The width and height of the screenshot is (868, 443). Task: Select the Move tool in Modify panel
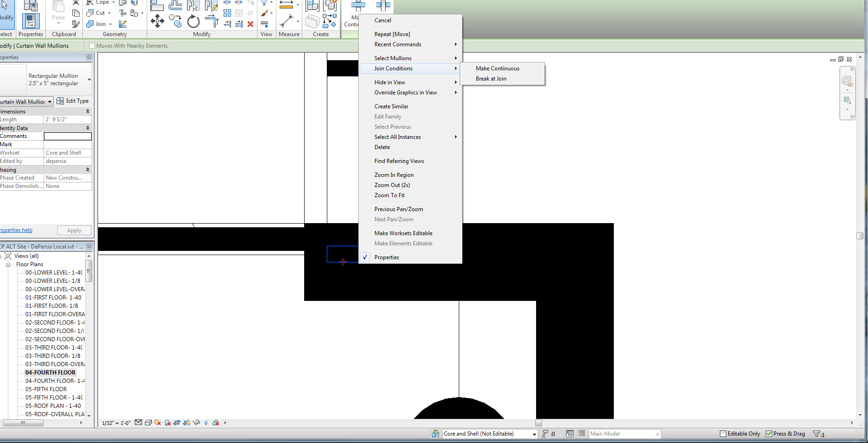click(x=157, y=21)
